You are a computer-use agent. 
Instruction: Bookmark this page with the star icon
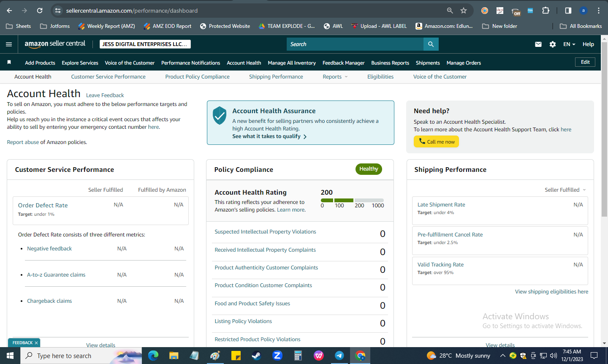click(x=464, y=11)
